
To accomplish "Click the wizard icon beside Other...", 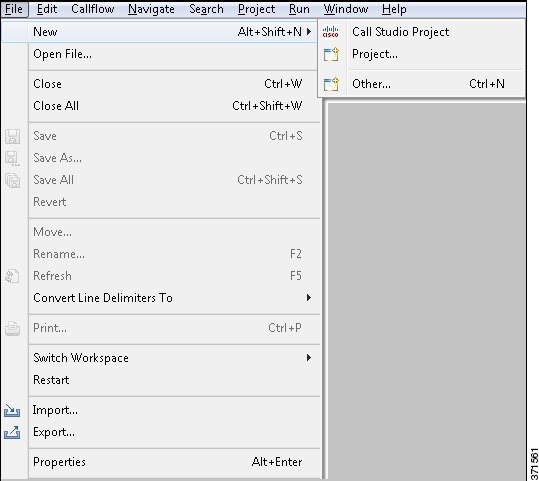I will (331, 84).
